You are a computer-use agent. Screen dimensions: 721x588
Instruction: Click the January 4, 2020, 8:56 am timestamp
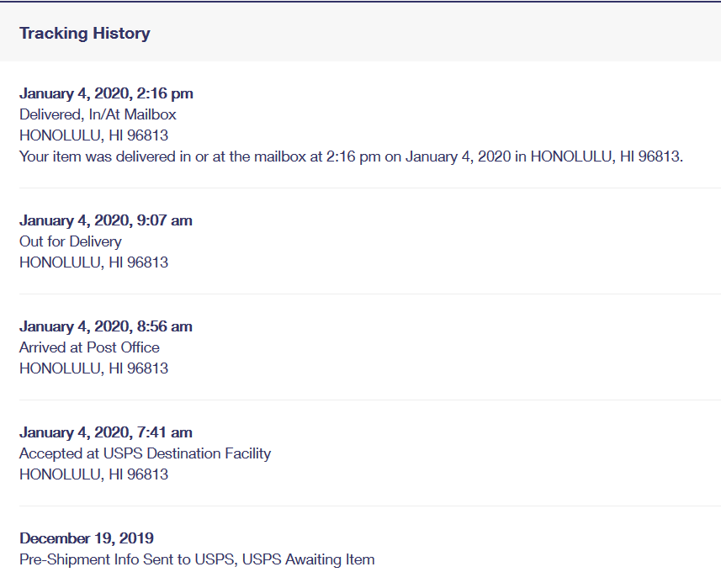point(106,326)
